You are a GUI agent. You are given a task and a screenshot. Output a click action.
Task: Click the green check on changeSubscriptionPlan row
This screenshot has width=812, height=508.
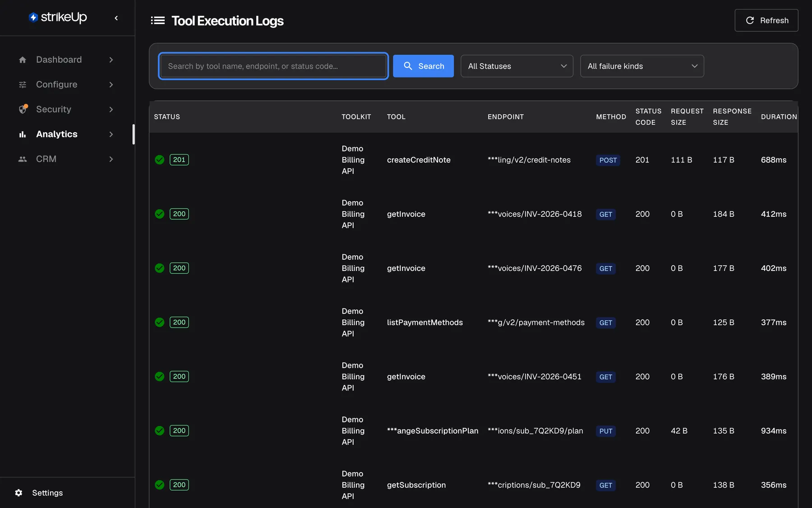159,430
